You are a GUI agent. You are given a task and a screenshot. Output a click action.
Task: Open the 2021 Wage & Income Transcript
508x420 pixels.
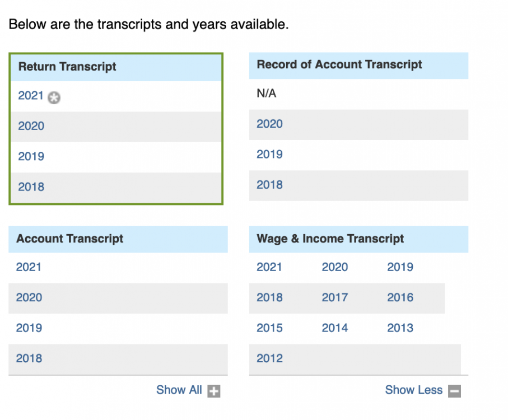coord(269,267)
